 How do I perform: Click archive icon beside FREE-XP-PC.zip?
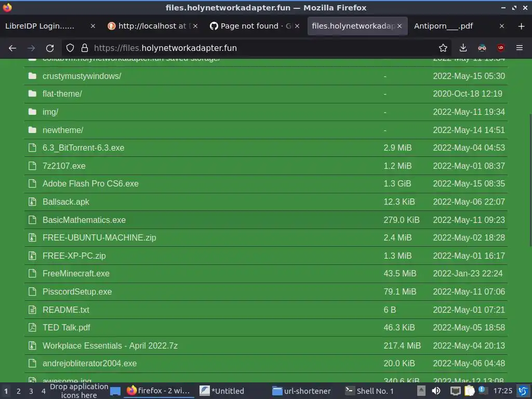click(x=32, y=256)
